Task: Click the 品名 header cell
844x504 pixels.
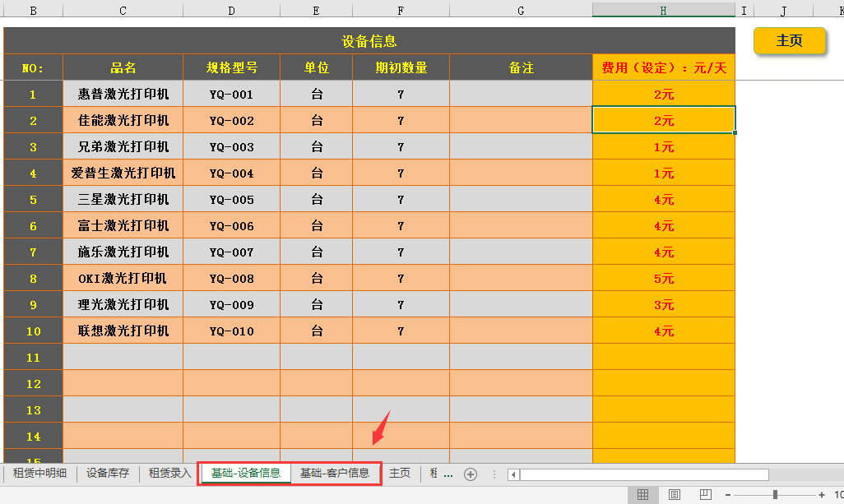Action: click(123, 67)
